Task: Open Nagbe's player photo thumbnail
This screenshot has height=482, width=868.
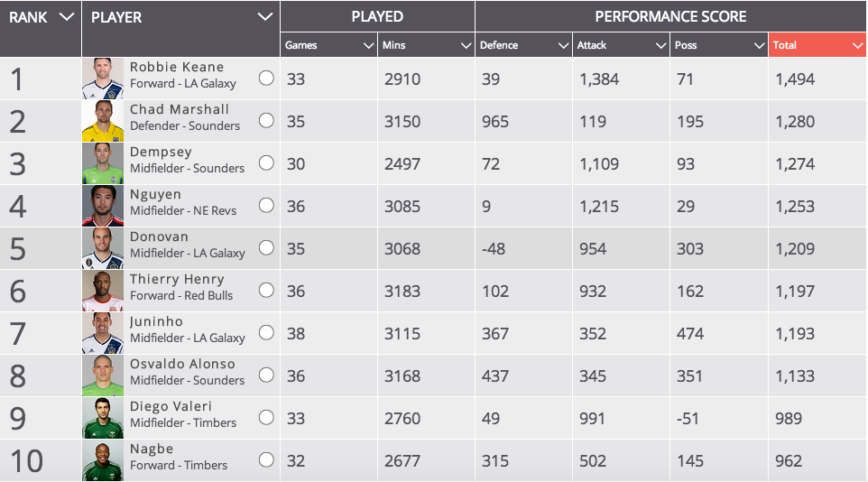Action: point(103,460)
